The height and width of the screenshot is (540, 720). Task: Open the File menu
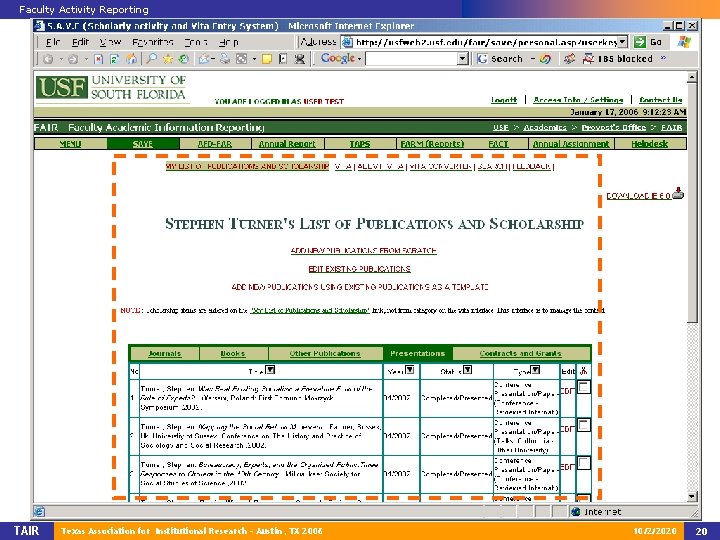[x=53, y=42]
